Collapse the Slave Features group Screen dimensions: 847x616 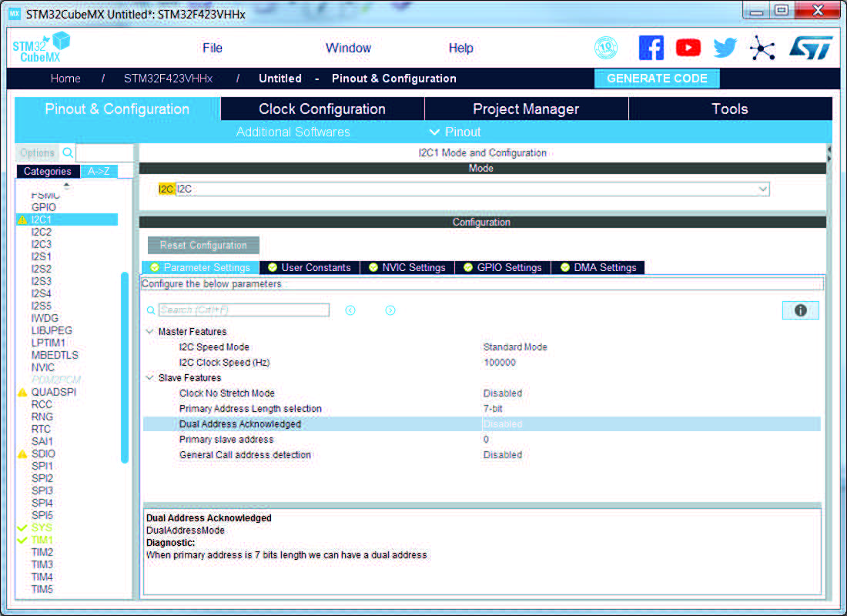(150, 378)
